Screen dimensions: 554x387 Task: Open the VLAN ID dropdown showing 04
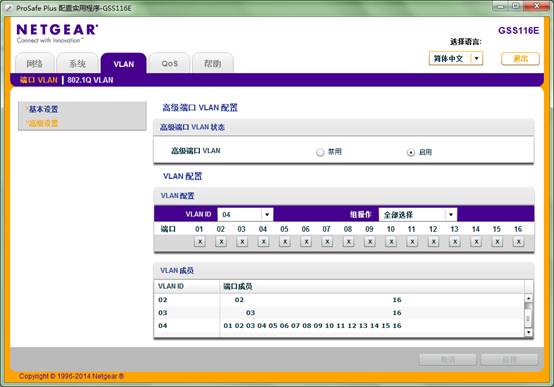(x=245, y=215)
